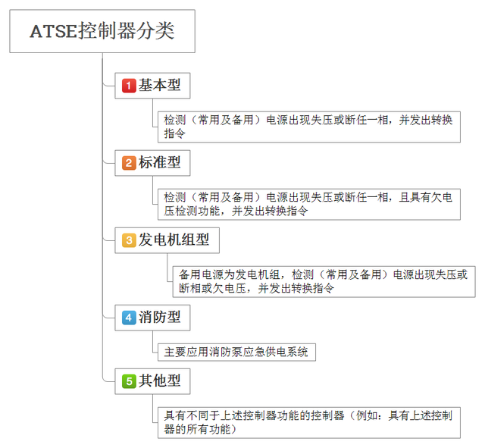Screen dimensions: 485x448
Task: Click the red number 1 priority icon
Action: 129,86
